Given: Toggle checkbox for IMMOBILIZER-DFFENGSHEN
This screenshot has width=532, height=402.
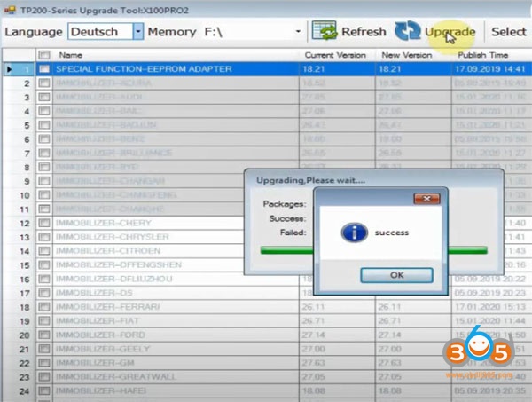Looking at the screenshot, I should coord(44,264).
